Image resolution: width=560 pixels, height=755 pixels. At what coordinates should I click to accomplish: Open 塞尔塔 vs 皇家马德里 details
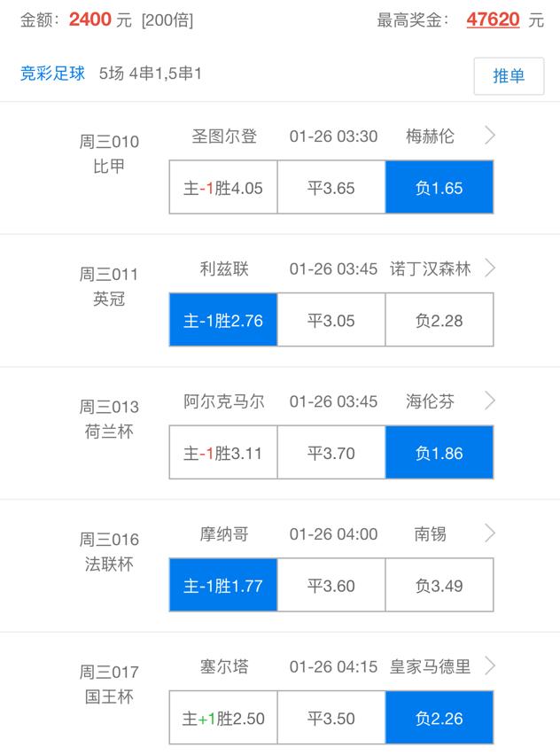point(488,666)
